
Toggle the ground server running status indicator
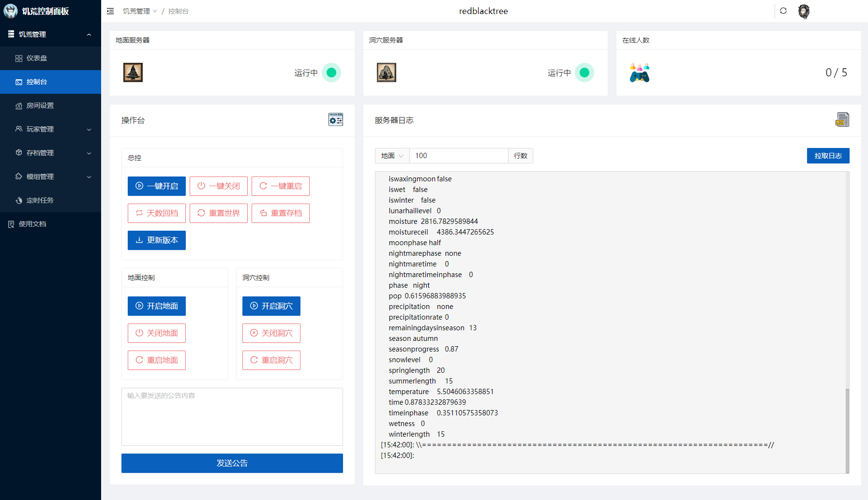coord(331,73)
